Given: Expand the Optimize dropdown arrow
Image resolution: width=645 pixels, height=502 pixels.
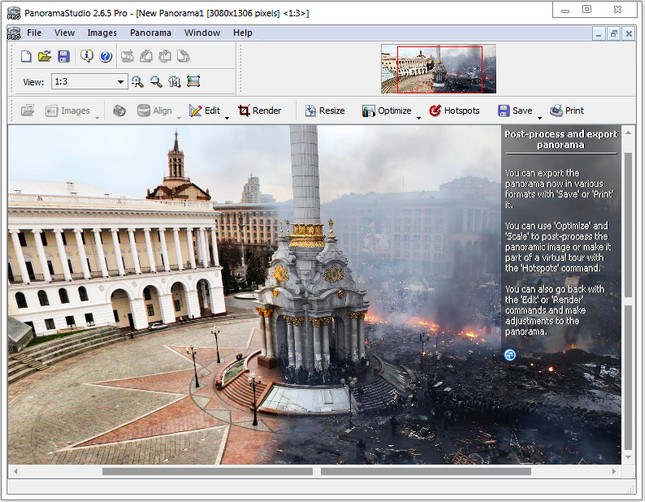Looking at the screenshot, I should [x=418, y=117].
